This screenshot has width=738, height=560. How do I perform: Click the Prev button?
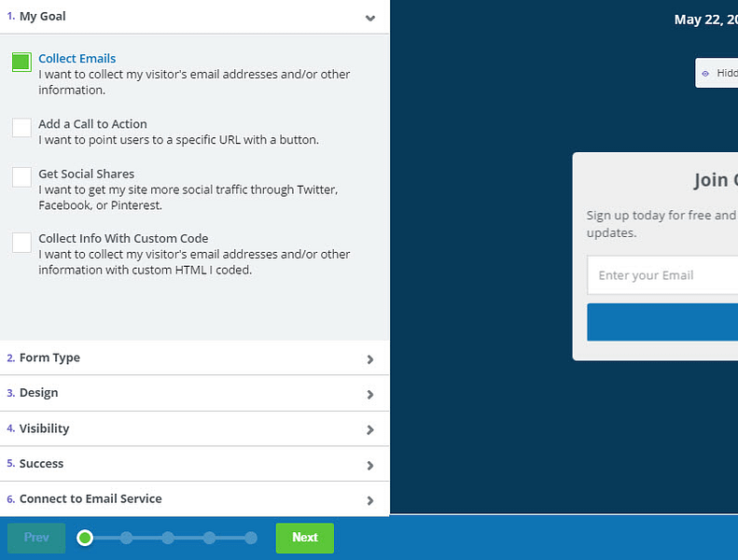pyautogui.click(x=36, y=538)
